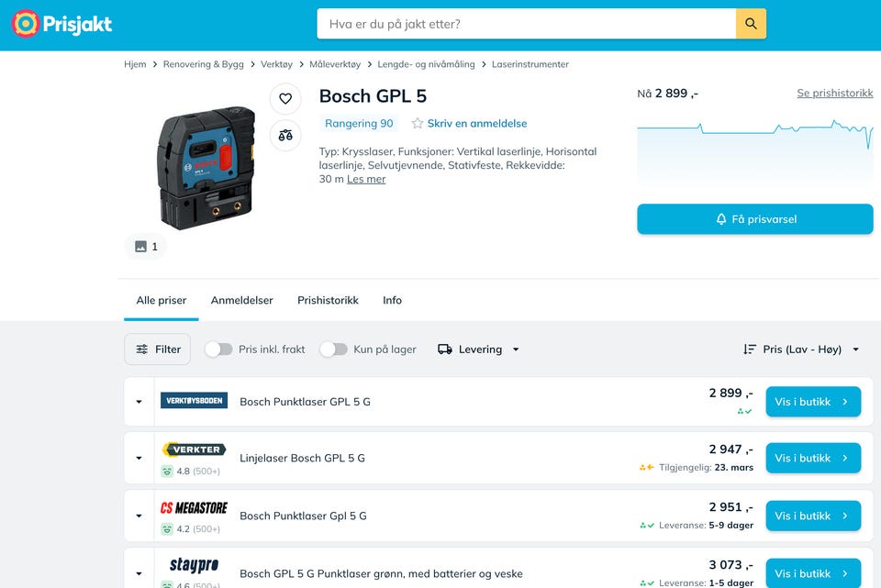Image resolution: width=881 pixels, height=588 pixels.
Task: Click the CS Megastore logo
Action: click(x=194, y=508)
